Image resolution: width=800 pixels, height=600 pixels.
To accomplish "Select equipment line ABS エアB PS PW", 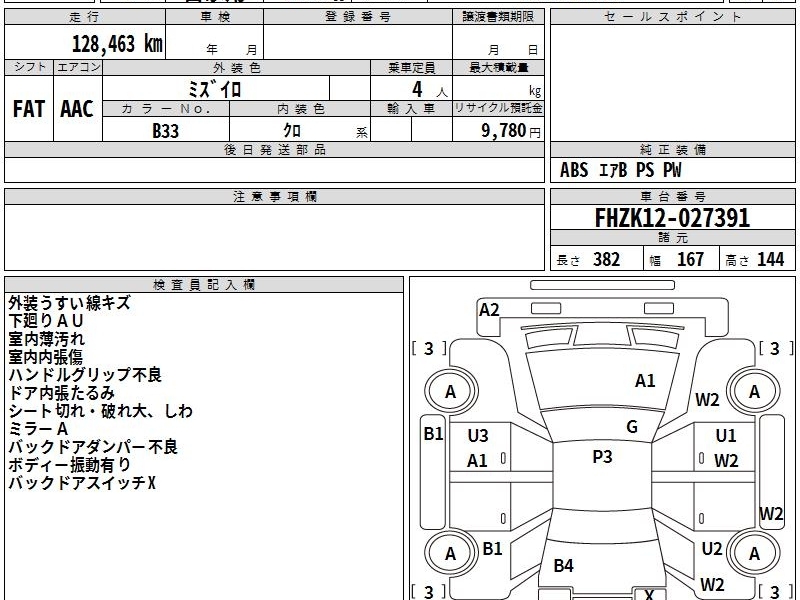I will click(620, 170).
